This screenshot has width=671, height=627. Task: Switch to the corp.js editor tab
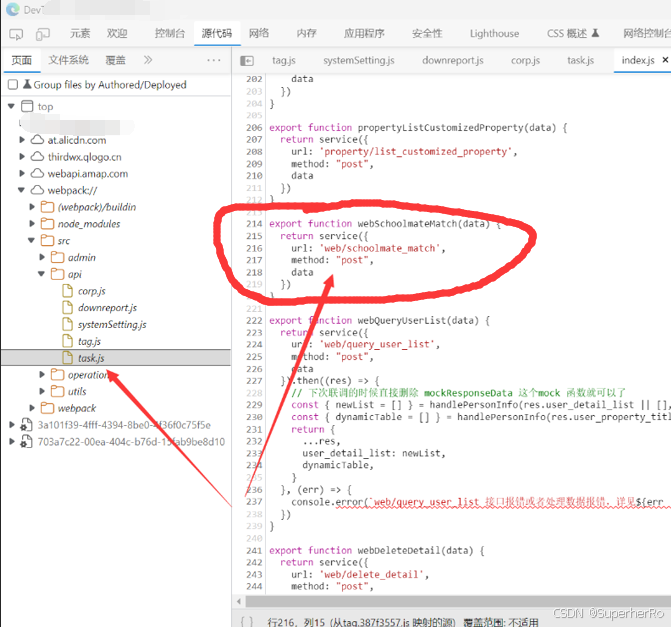coord(526,60)
